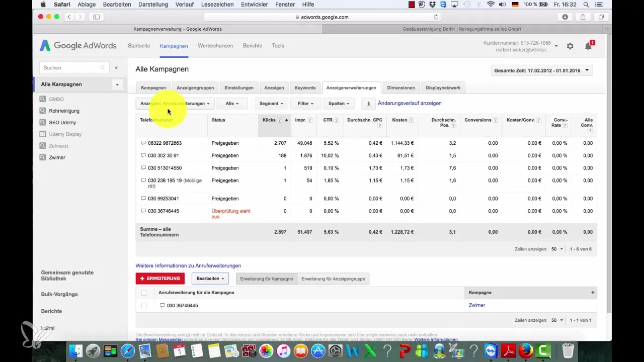Open the Alle dropdown

coord(232,104)
